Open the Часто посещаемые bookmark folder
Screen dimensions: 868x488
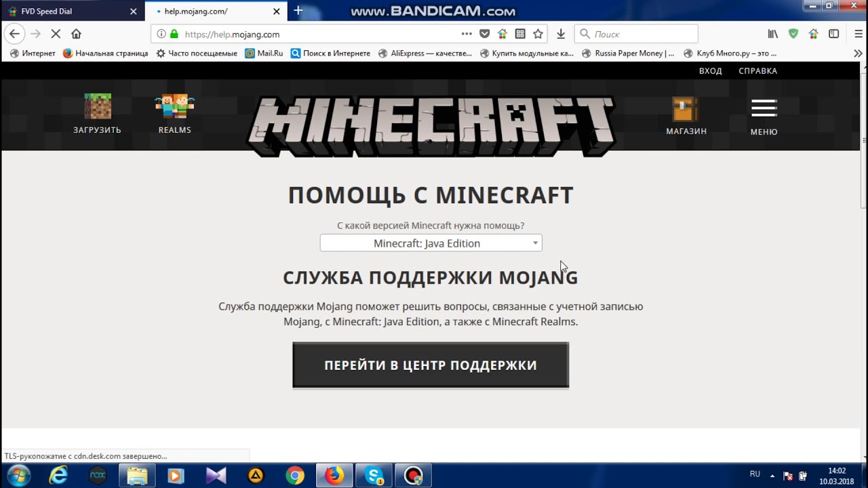(x=197, y=53)
